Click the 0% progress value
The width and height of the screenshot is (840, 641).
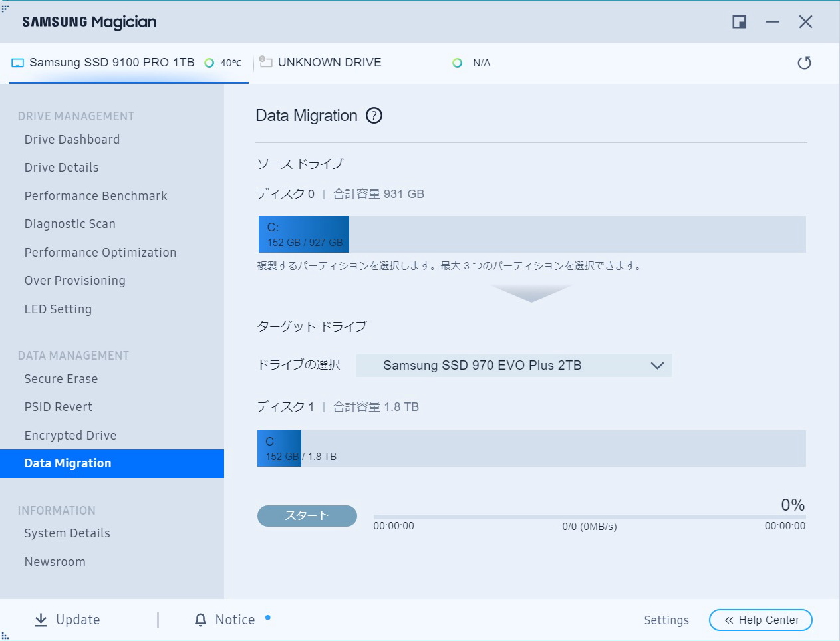793,505
